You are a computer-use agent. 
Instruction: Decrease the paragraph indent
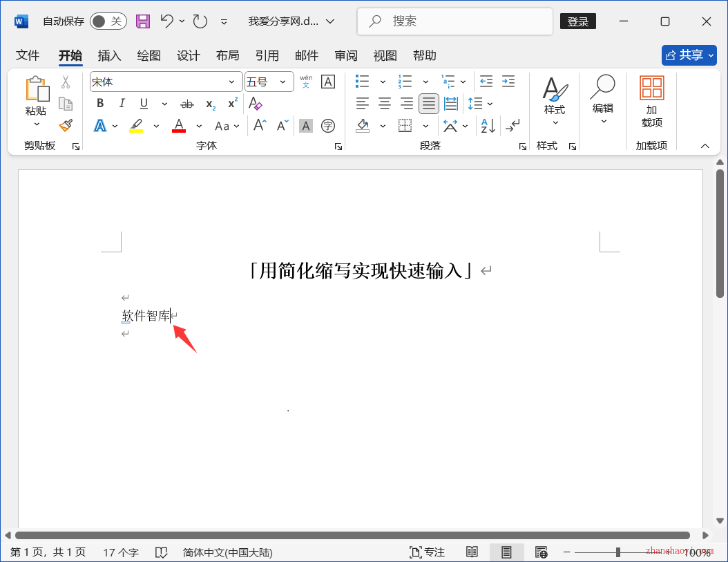click(486, 82)
